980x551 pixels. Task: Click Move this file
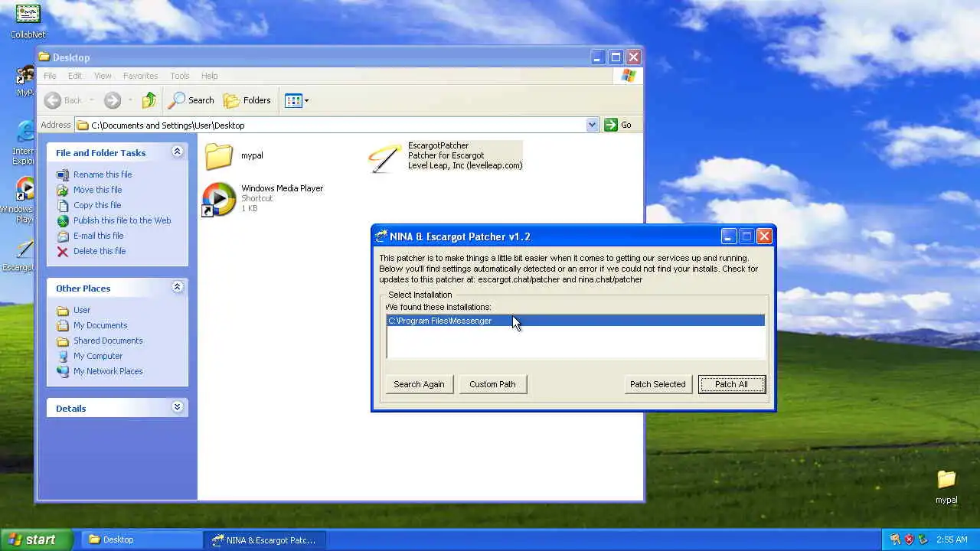[x=97, y=190]
